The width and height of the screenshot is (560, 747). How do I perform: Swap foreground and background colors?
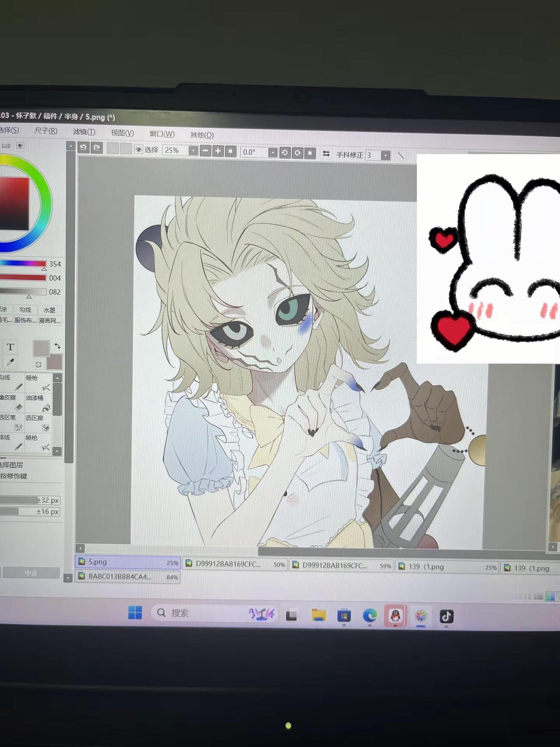[x=57, y=346]
